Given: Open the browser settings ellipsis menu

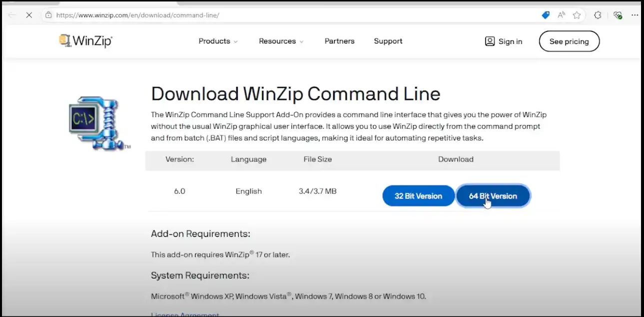Looking at the screenshot, I should coord(635,15).
